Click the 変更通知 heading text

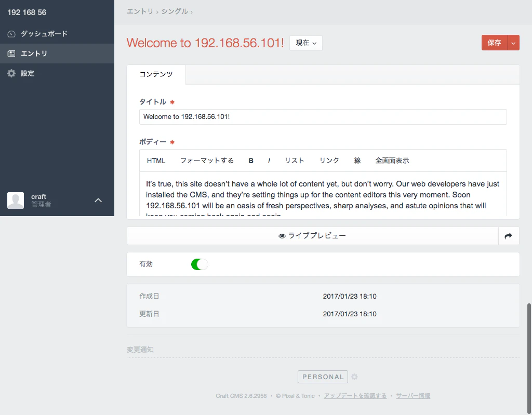[x=140, y=350]
